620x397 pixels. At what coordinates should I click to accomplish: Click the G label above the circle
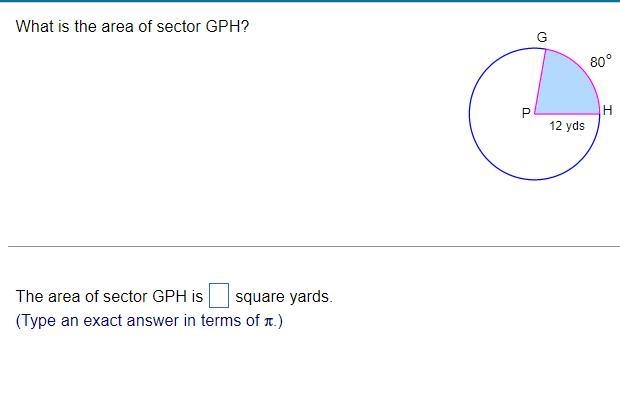[x=542, y=37]
